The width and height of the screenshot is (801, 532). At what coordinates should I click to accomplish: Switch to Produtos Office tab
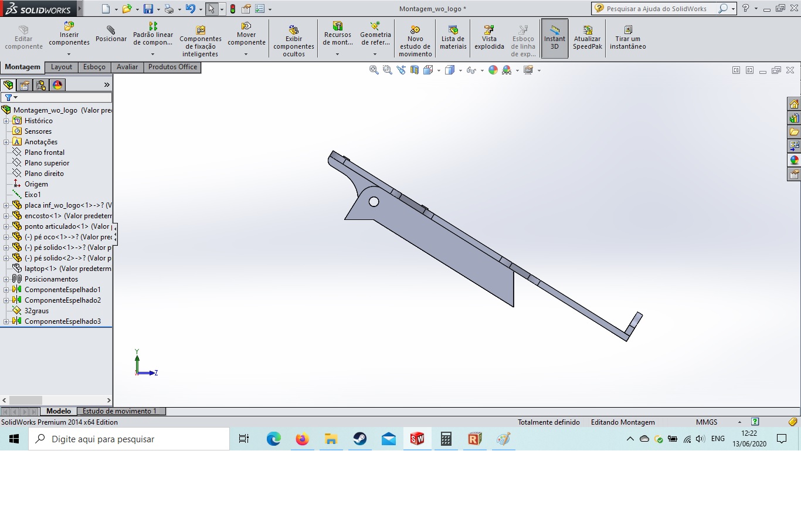pos(172,67)
